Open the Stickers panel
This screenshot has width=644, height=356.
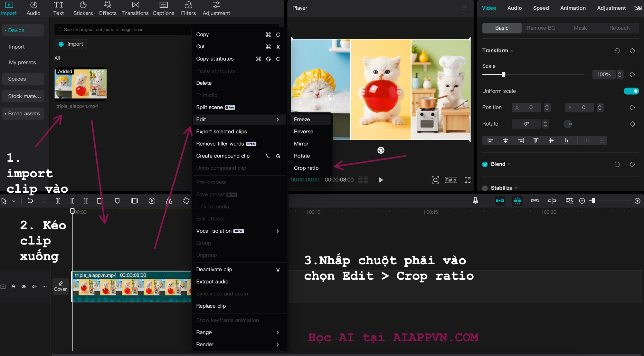tap(83, 9)
